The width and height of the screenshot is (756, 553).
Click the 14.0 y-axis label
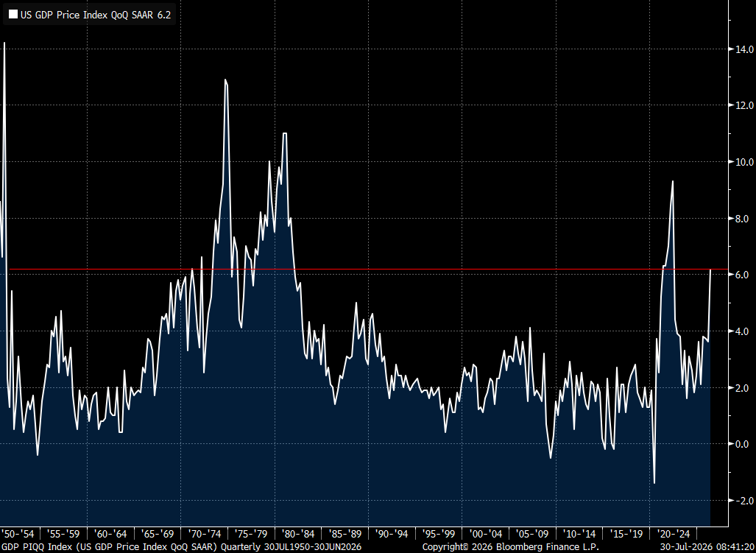(744, 49)
